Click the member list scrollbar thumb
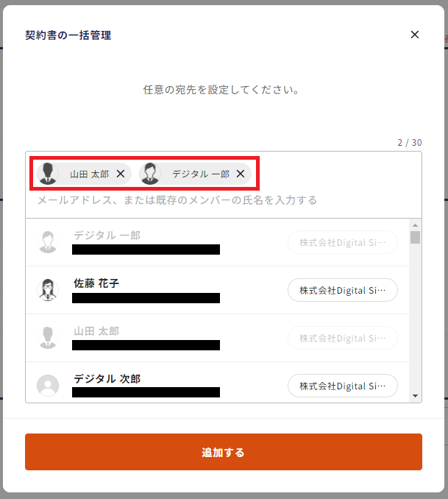 click(415, 238)
